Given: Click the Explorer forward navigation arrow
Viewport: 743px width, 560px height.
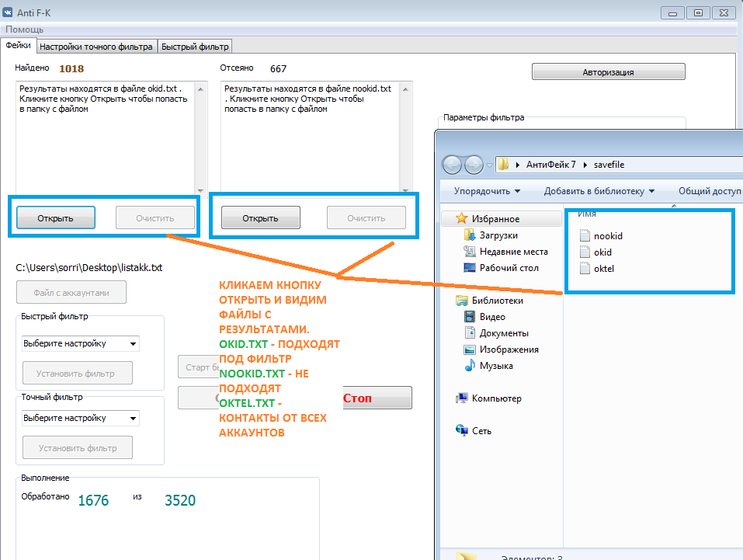Looking at the screenshot, I should point(474,165).
